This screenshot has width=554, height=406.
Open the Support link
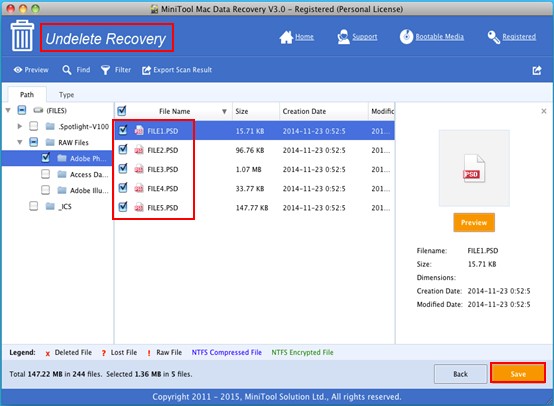[x=365, y=37]
